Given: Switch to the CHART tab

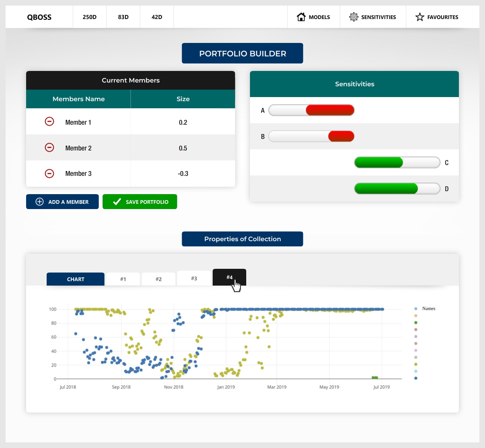Looking at the screenshot, I should pyautogui.click(x=75, y=279).
